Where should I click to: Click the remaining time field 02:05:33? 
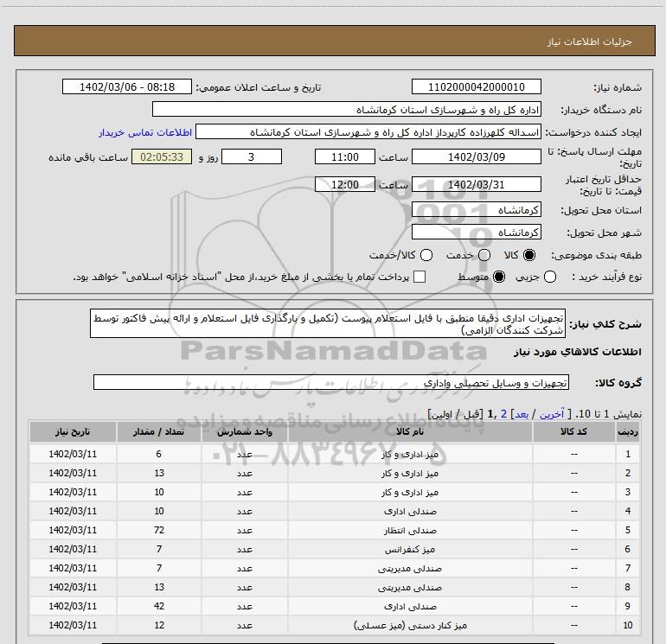click(x=162, y=156)
